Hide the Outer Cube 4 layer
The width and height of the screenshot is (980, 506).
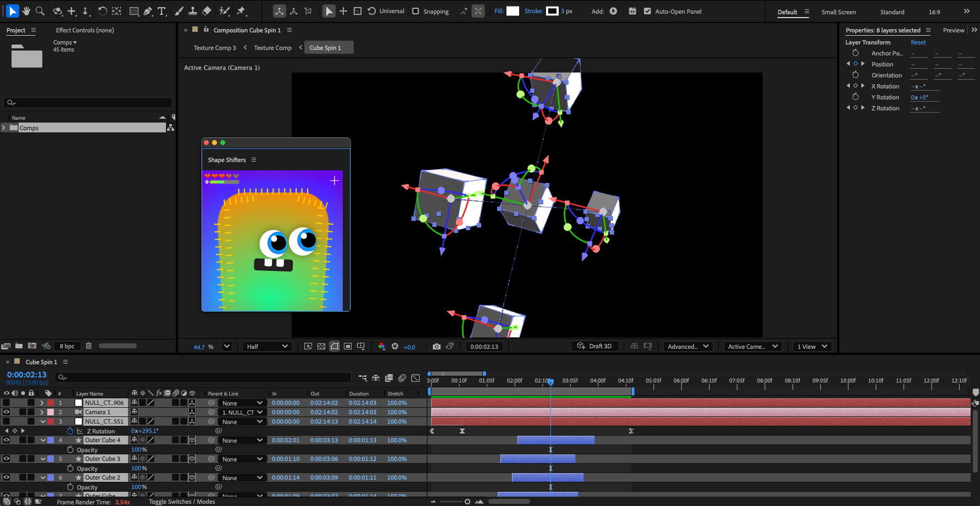click(7, 440)
